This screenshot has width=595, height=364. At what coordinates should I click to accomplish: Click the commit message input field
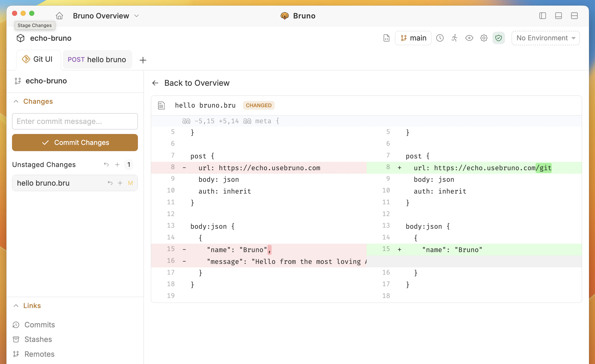click(x=75, y=121)
